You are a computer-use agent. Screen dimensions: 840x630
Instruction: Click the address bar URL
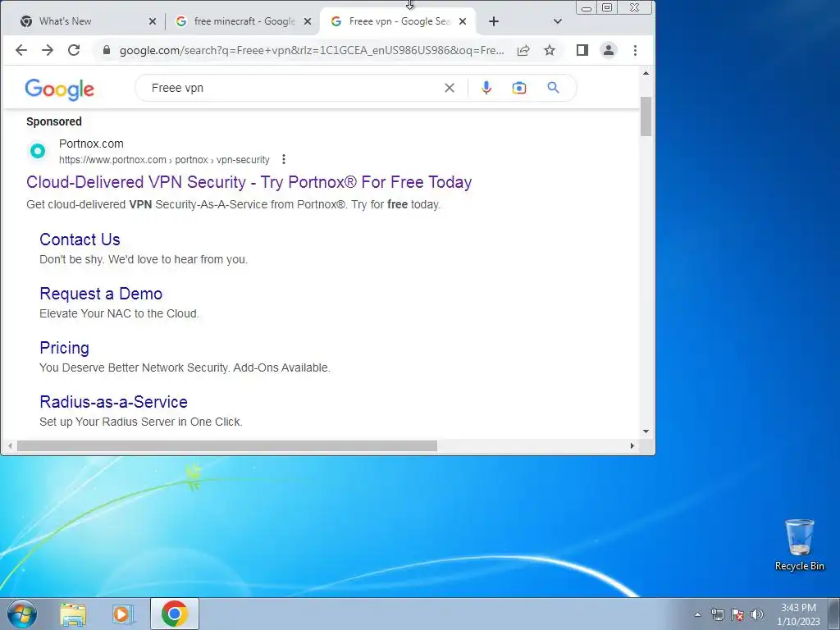coord(311,50)
